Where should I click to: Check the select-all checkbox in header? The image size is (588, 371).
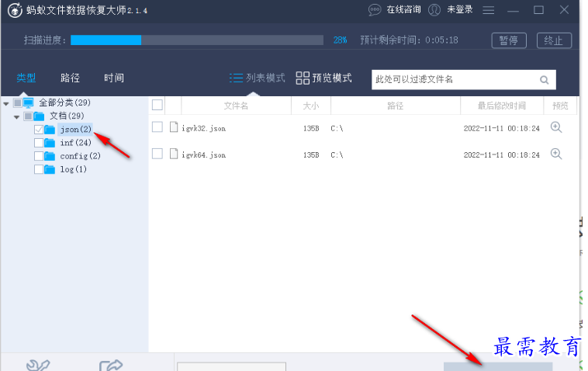(157, 105)
